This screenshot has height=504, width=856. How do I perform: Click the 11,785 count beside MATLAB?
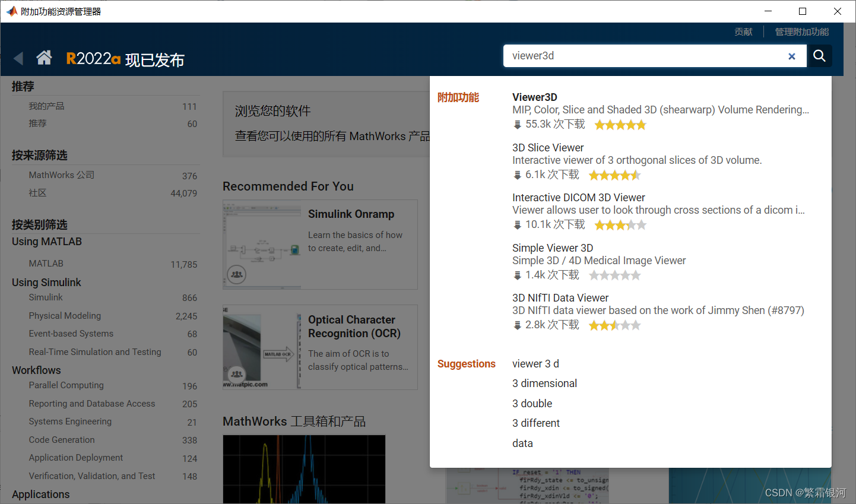click(183, 265)
